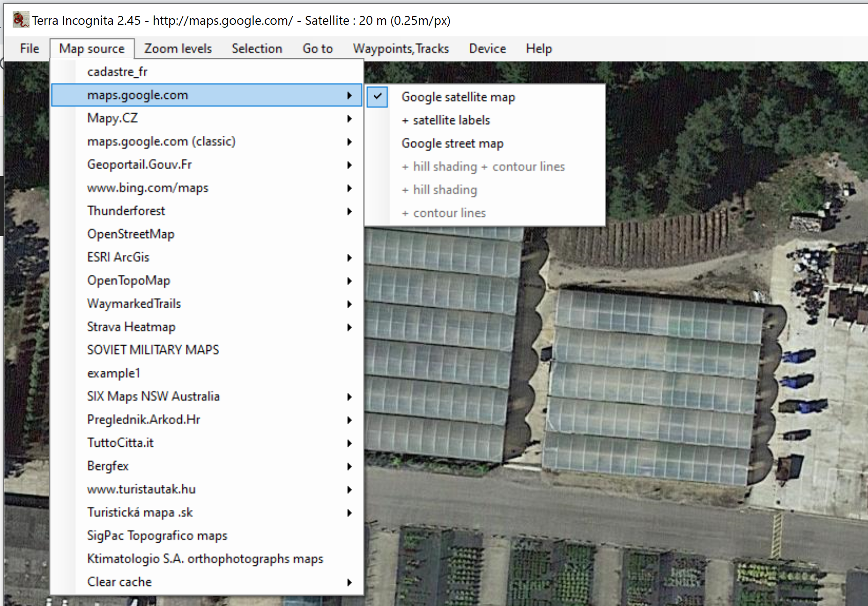Select SigPac Topografico maps source
Viewport: 868px width, 606px height.
[x=207, y=535]
